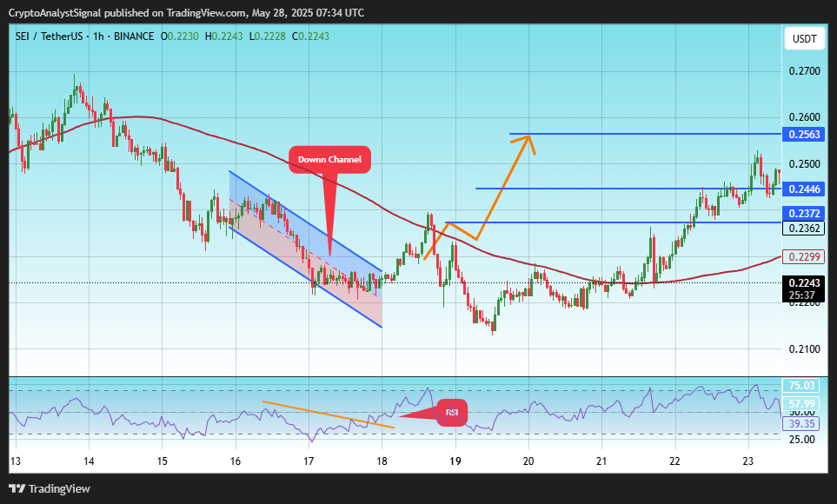
Task: Click the RSI value 57.99 label
Action: pyautogui.click(x=801, y=403)
